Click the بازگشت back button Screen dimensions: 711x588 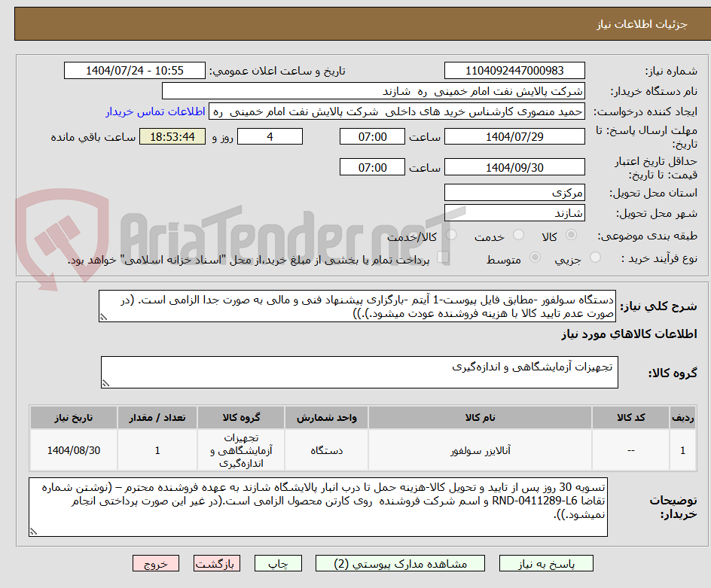(217, 563)
